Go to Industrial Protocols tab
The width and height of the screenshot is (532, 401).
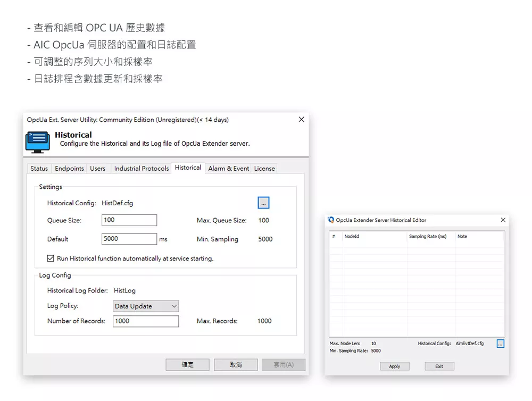(141, 169)
